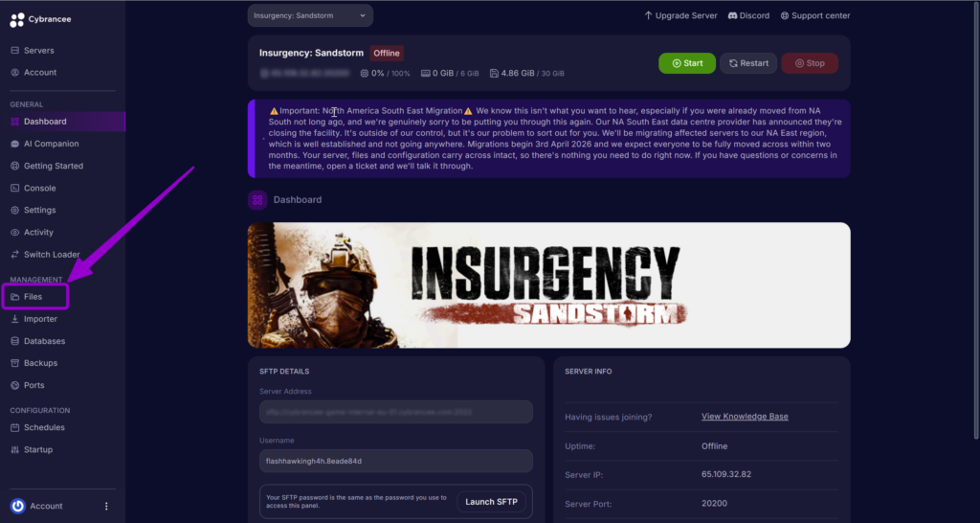Click the Restart button
Viewport: 980px width, 523px height.
pyautogui.click(x=748, y=63)
